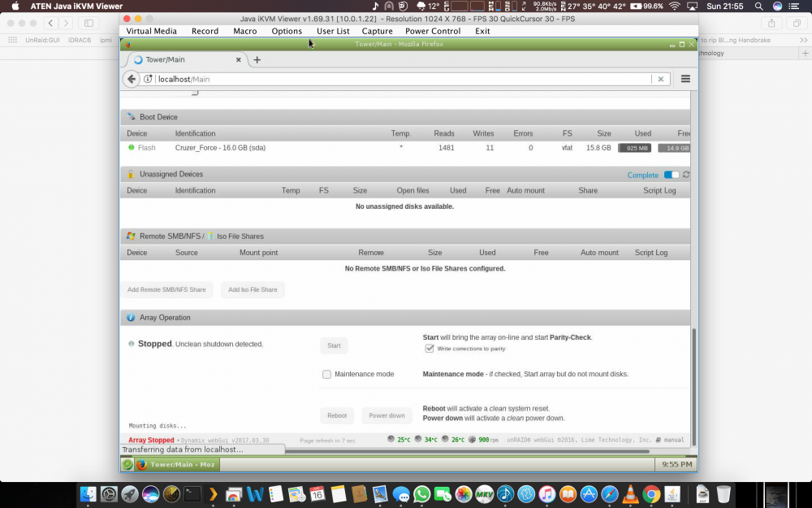Open the App Store from the Dock
Screen dimensions: 812x508
coord(589,494)
